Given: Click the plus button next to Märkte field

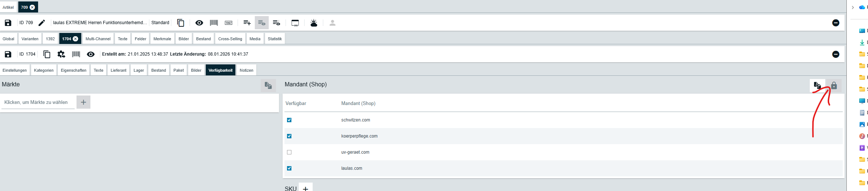Looking at the screenshot, I should (x=83, y=102).
